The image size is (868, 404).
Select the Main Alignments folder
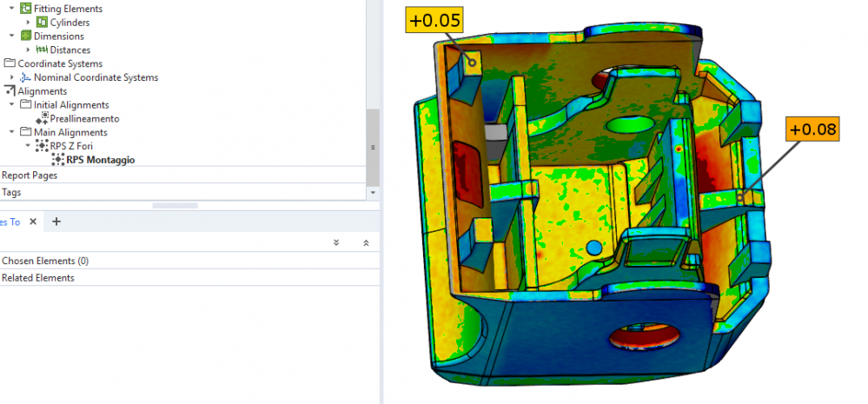[71, 132]
